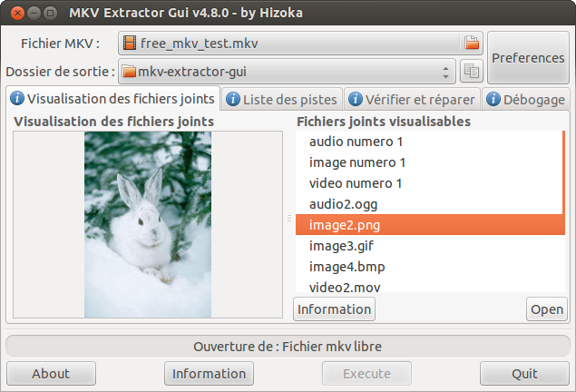
Task: Open the Dossier de sortie dropdown
Action: [288, 71]
